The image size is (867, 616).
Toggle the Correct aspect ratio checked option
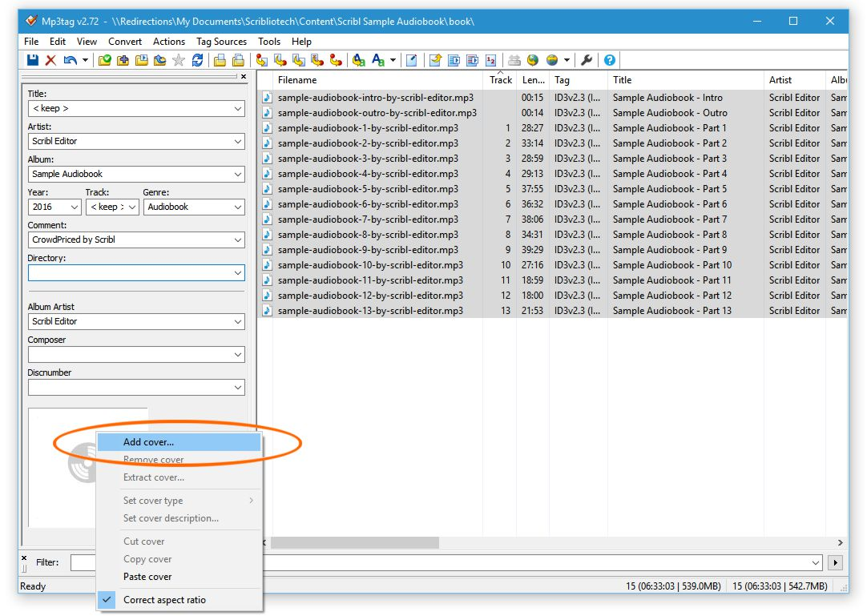point(178,600)
